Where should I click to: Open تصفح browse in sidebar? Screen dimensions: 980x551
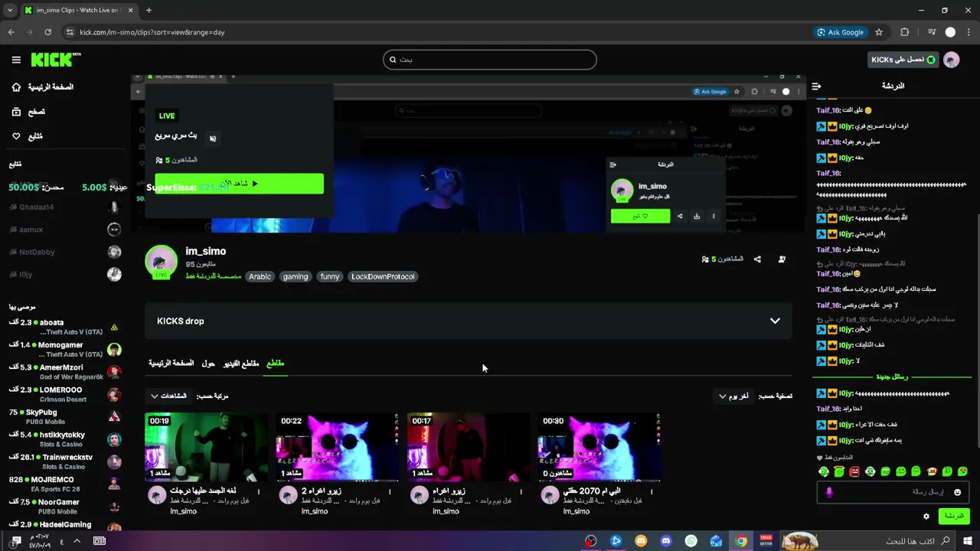click(x=29, y=112)
